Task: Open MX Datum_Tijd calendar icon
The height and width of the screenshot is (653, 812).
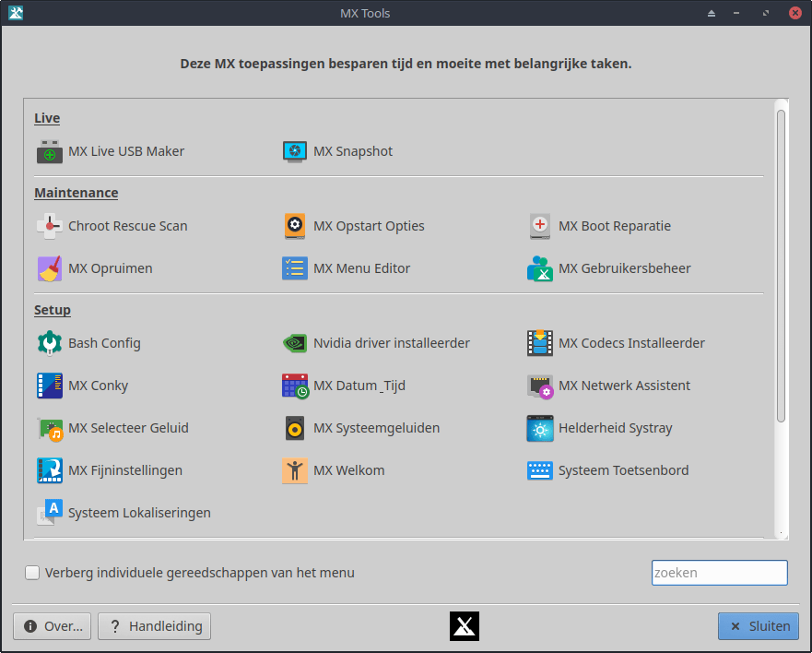Action: [295, 386]
